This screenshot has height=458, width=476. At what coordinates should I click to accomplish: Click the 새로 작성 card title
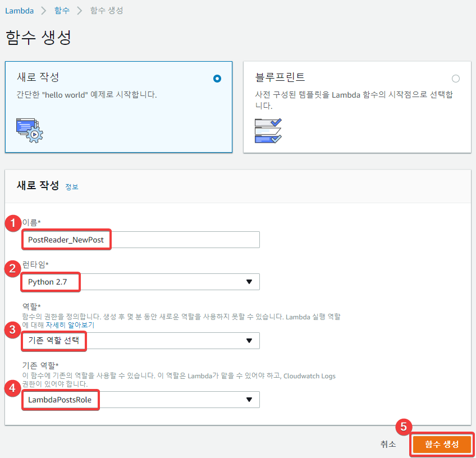pos(38,77)
